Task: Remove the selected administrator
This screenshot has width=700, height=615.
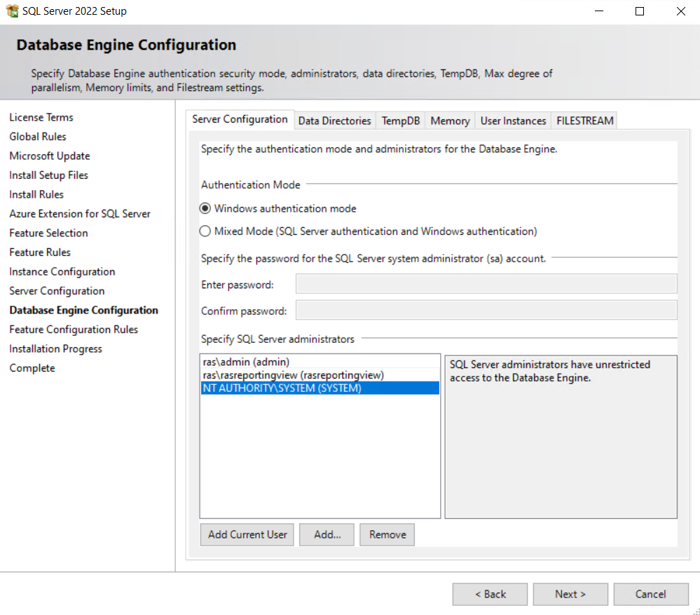Action: [387, 534]
